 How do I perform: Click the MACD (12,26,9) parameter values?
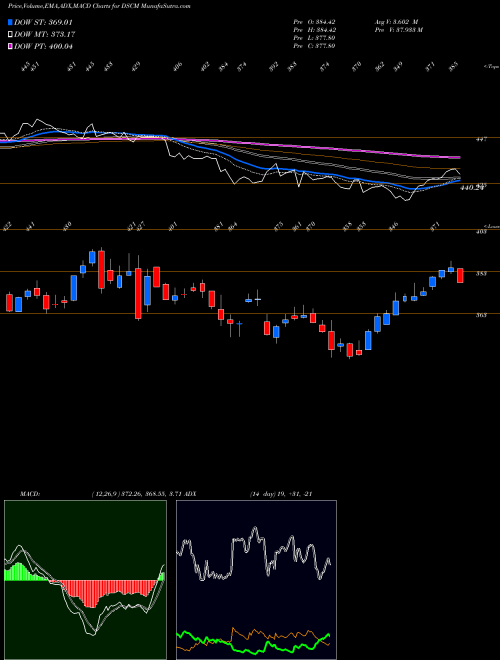(136, 494)
